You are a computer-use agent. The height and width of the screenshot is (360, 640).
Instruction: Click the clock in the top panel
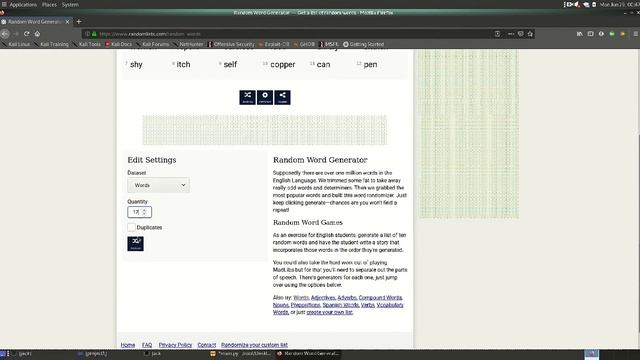pos(619,4)
